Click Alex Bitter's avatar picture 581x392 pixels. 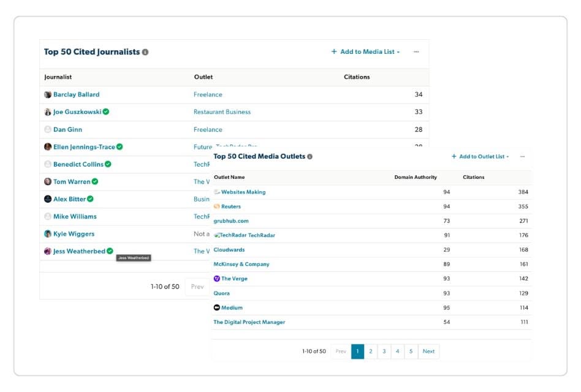click(x=48, y=199)
